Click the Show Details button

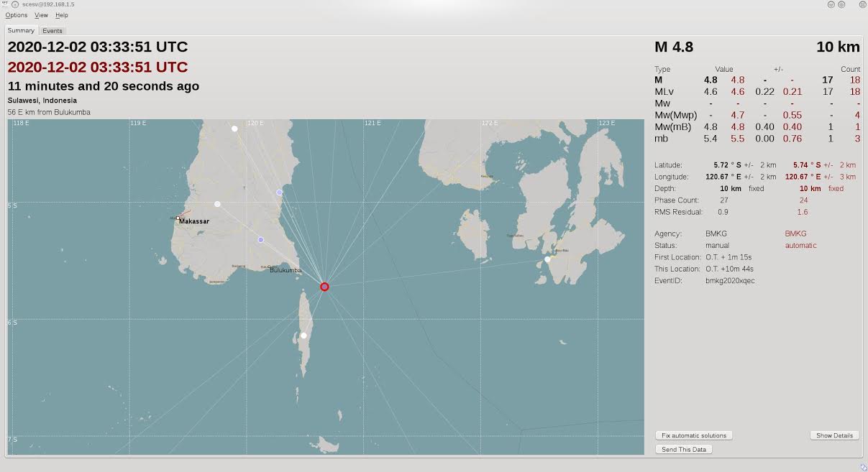(834, 435)
